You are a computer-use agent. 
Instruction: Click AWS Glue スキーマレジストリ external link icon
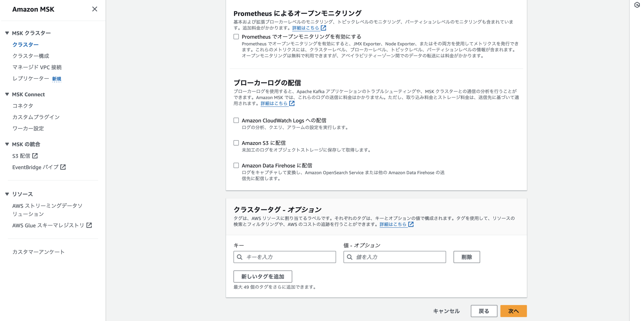tap(89, 225)
